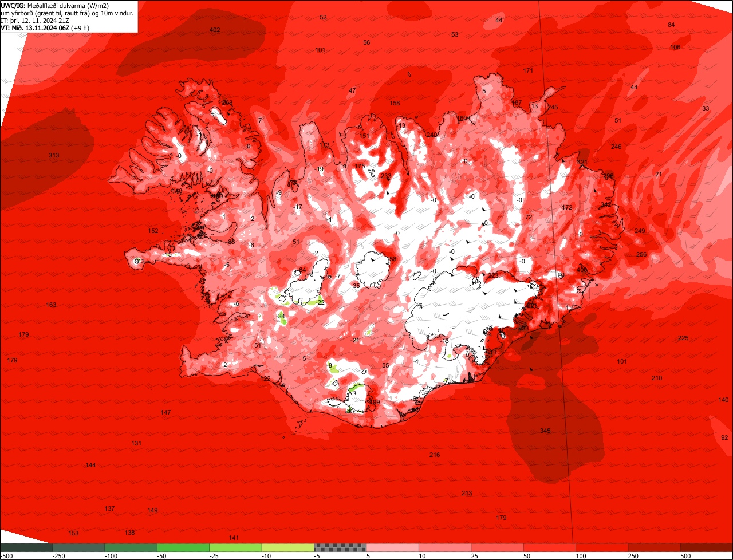Select the legend swatch between -25 and -10
Screen dimensions: 733x560
tap(235, 547)
